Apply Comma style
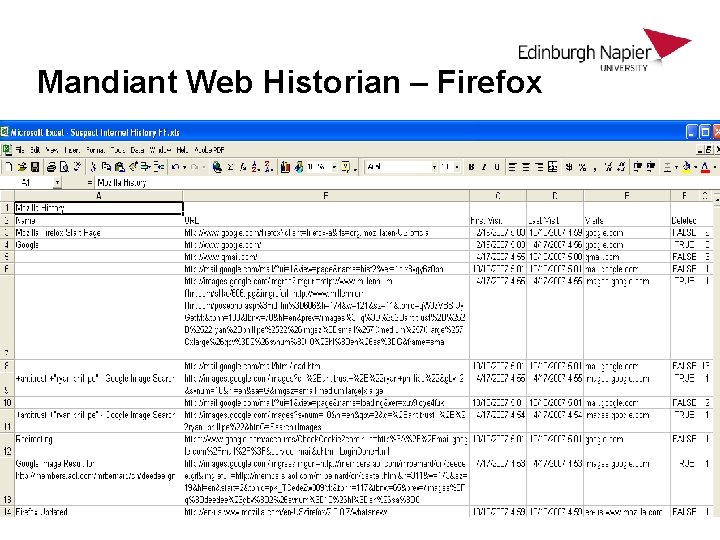Image resolution: width=720 pixels, height=540 pixels. 595,168
